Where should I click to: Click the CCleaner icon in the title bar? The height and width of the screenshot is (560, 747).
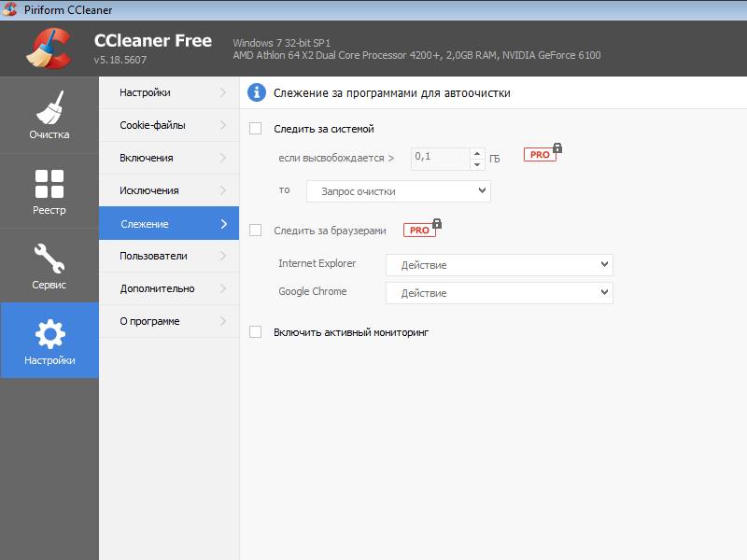(9, 9)
